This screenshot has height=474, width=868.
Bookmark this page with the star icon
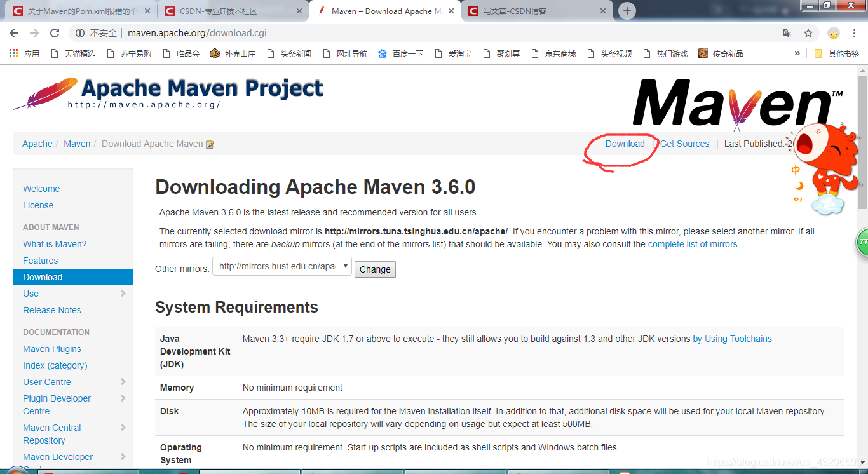click(x=808, y=33)
